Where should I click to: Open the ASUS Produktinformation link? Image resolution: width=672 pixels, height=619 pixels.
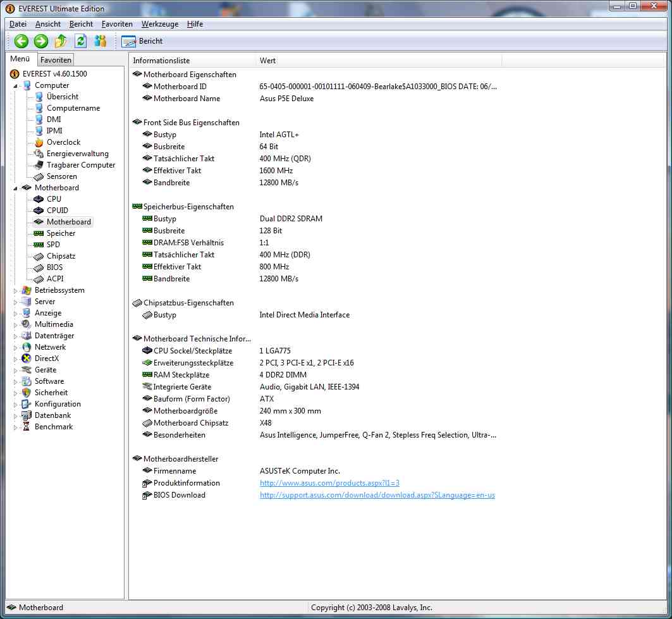[329, 482]
